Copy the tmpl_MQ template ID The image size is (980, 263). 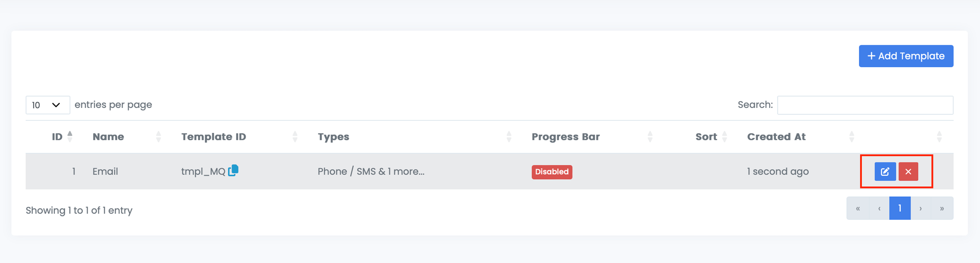(233, 170)
